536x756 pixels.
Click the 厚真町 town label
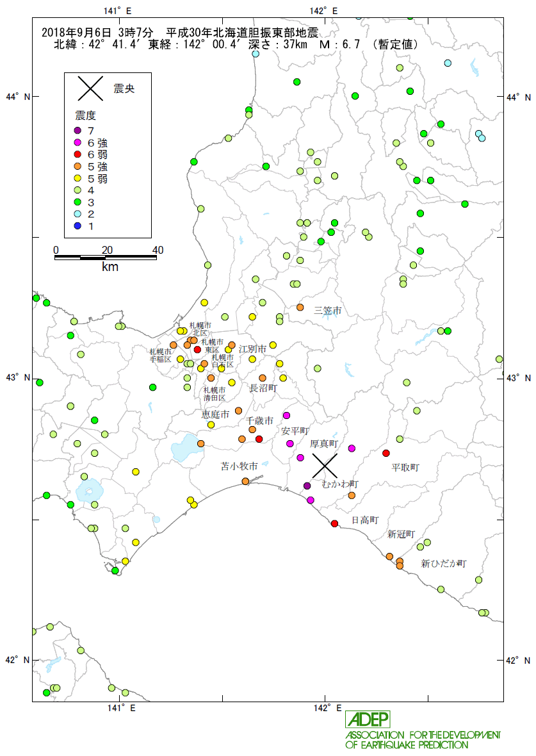[x=324, y=443]
